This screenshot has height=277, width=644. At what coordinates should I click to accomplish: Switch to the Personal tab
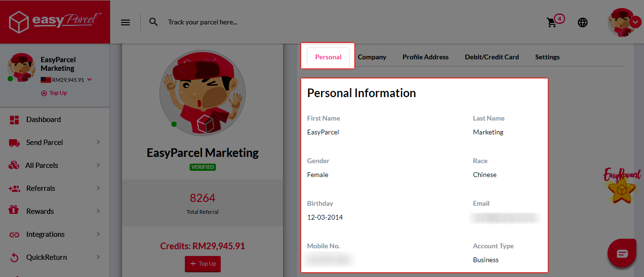pyautogui.click(x=328, y=57)
